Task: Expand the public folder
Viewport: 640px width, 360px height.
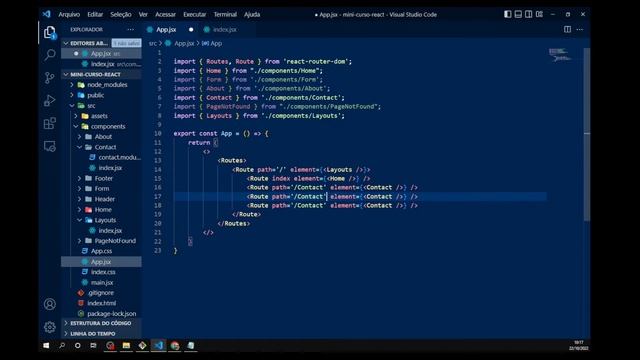Action: (72, 95)
